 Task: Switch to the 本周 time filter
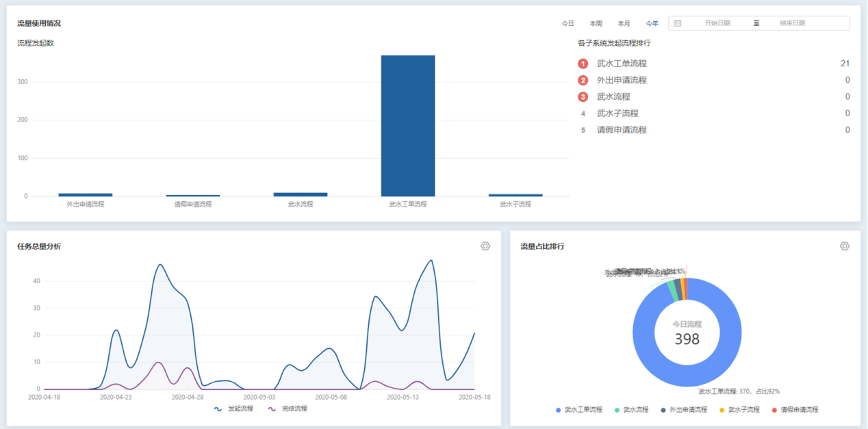596,23
